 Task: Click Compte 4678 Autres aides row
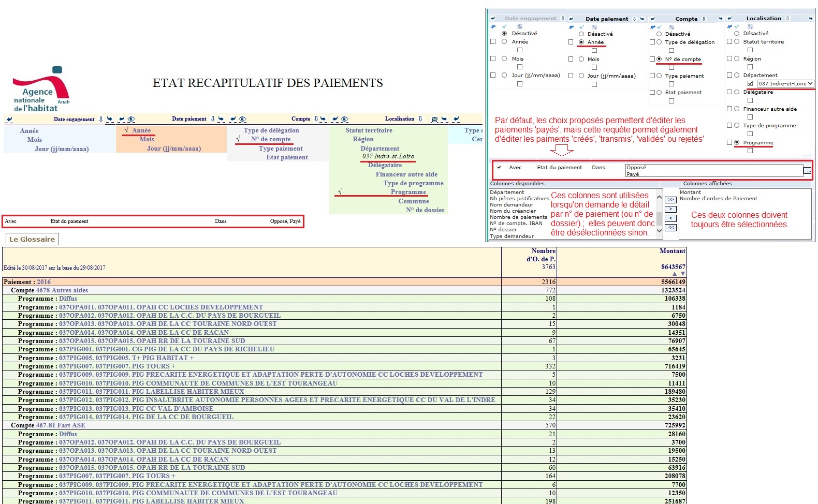[x=344, y=290]
